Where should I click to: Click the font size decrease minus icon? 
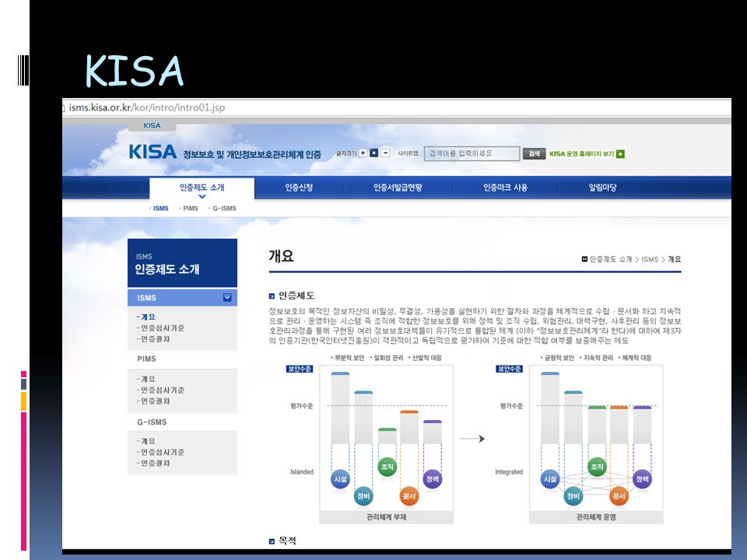tap(385, 153)
